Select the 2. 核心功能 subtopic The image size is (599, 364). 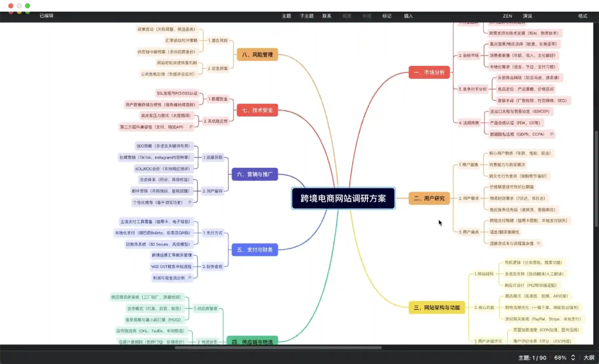[x=484, y=307]
